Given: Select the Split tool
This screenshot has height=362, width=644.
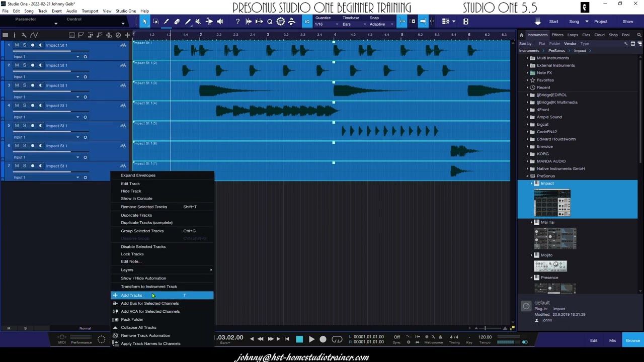Looking at the screenshot, I should (x=166, y=22).
